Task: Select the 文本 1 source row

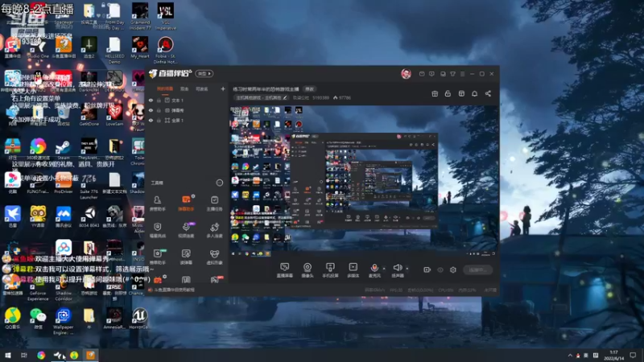Action: click(187, 100)
